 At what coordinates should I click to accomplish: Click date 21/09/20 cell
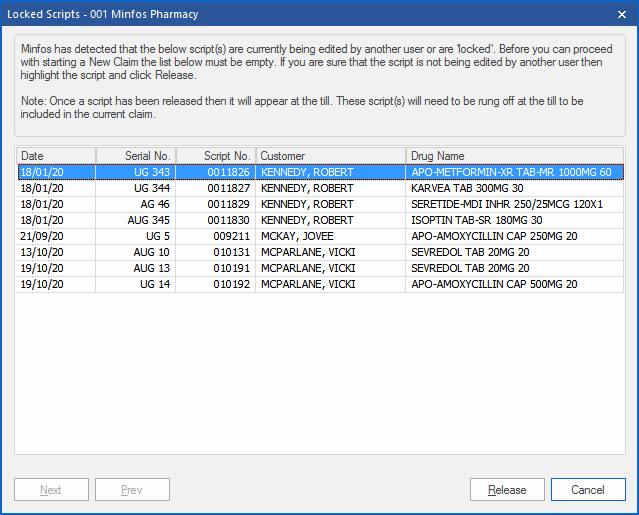point(42,236)
